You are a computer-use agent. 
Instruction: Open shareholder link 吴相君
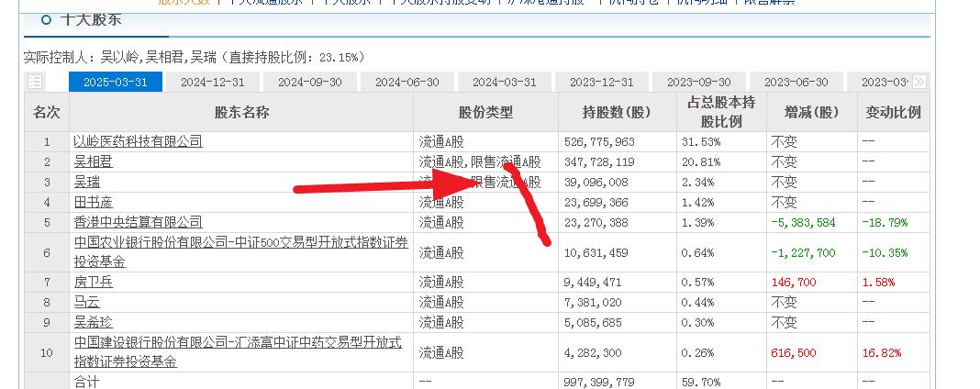tap(93, 161)
